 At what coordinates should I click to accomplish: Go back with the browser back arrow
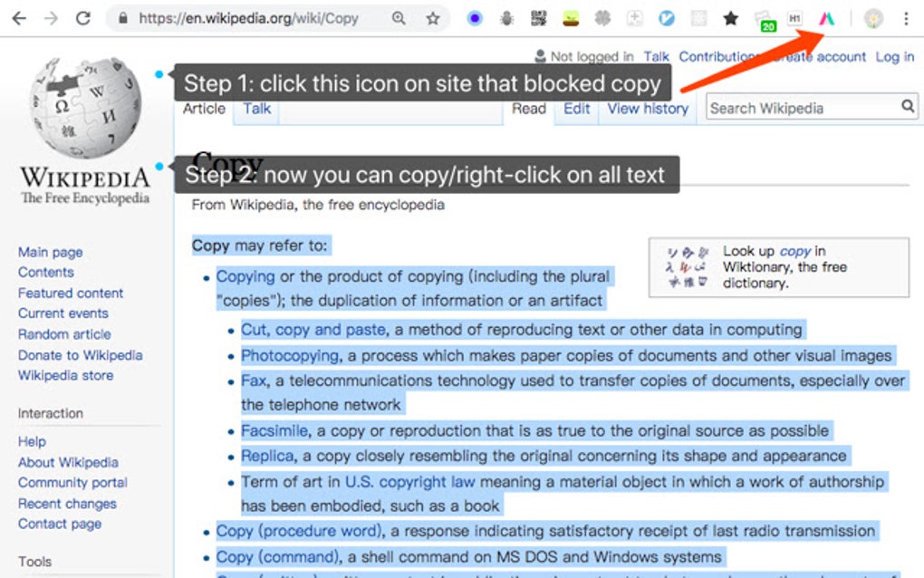[19, 18]
